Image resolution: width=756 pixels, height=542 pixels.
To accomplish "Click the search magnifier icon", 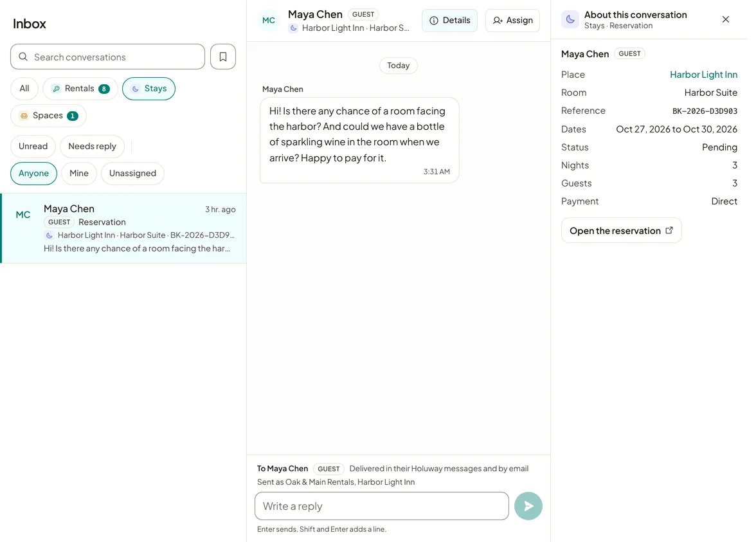I will (23, 57).
